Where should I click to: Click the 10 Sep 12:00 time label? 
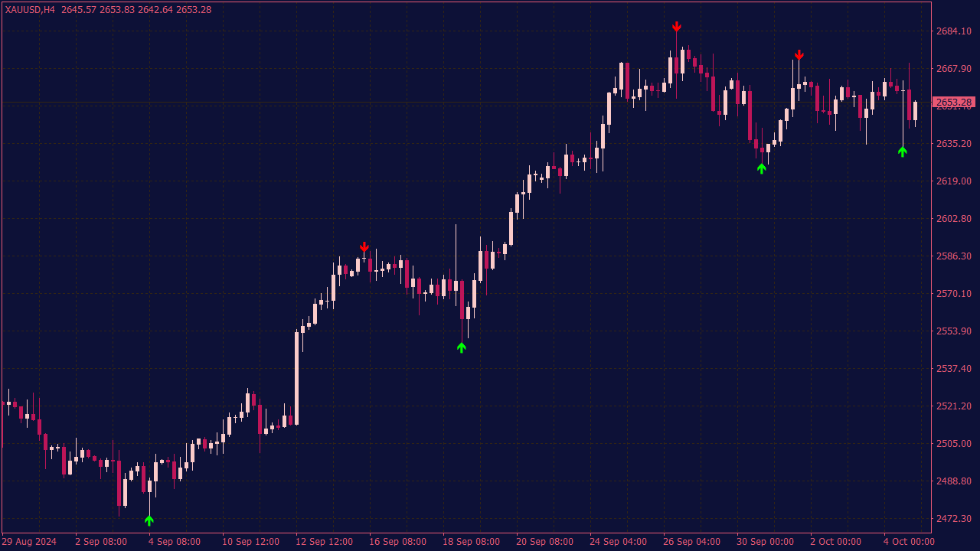point(251,542)
